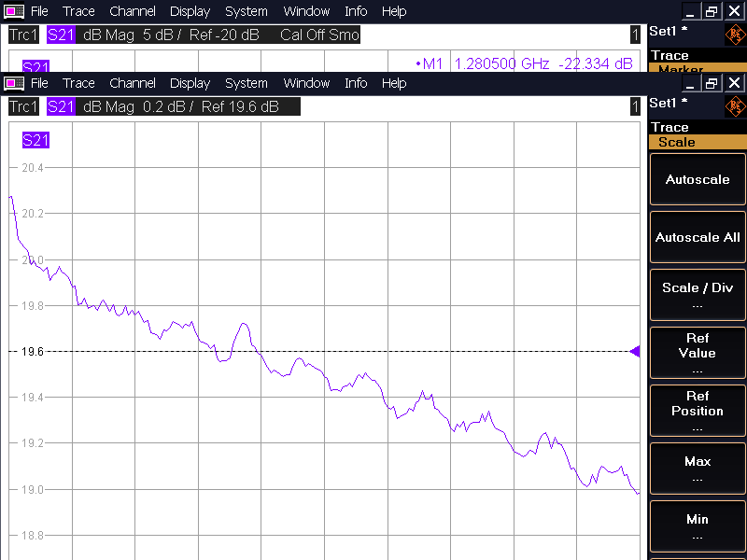Click the background window's application icon
The image size is (747, 560).
pos(14,11)
